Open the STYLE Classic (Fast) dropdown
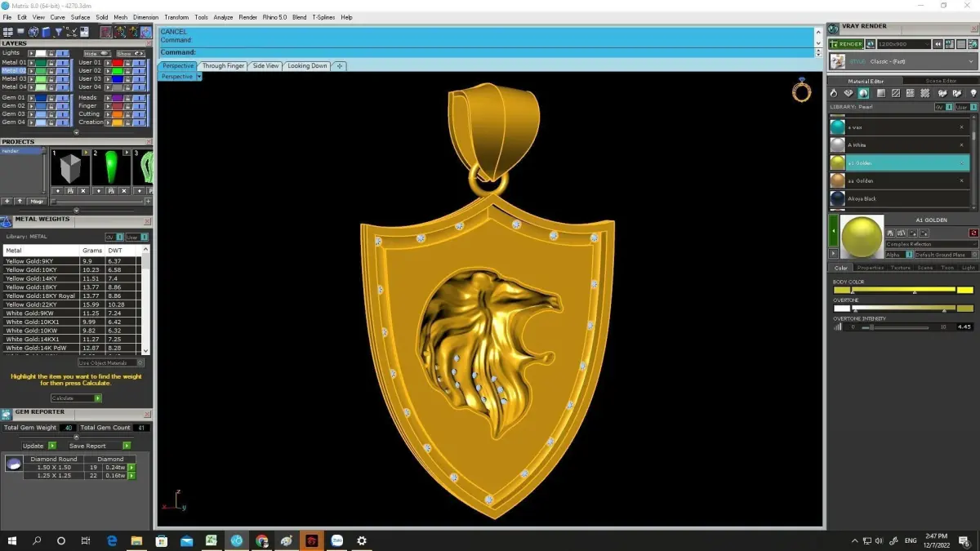The height and width of the screenshot is (551, 980). click(903, 61)
